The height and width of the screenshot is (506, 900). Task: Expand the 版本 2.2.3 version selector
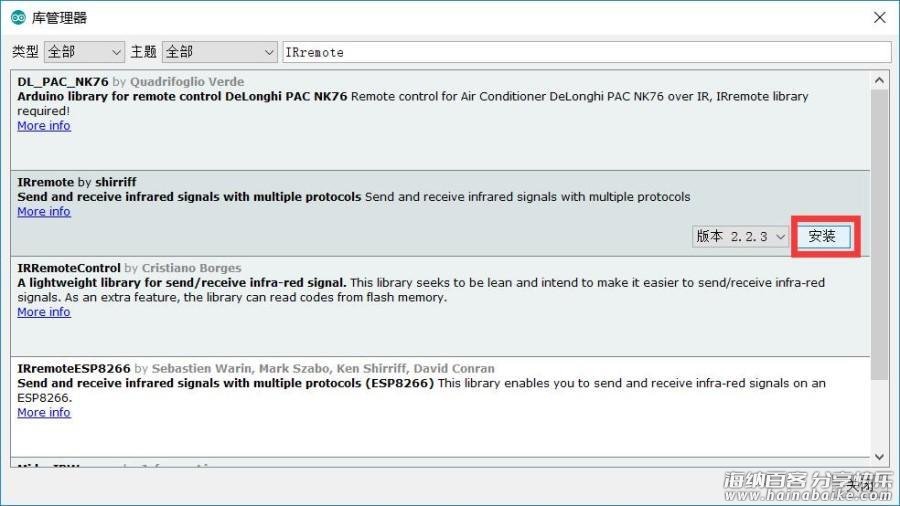click(740, 236)
